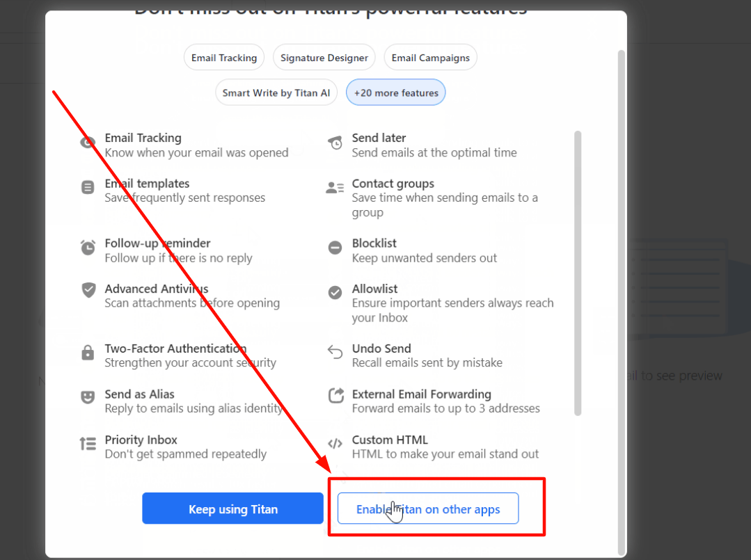
Task: Click the Email templates icon
Action: pos(88,187)
